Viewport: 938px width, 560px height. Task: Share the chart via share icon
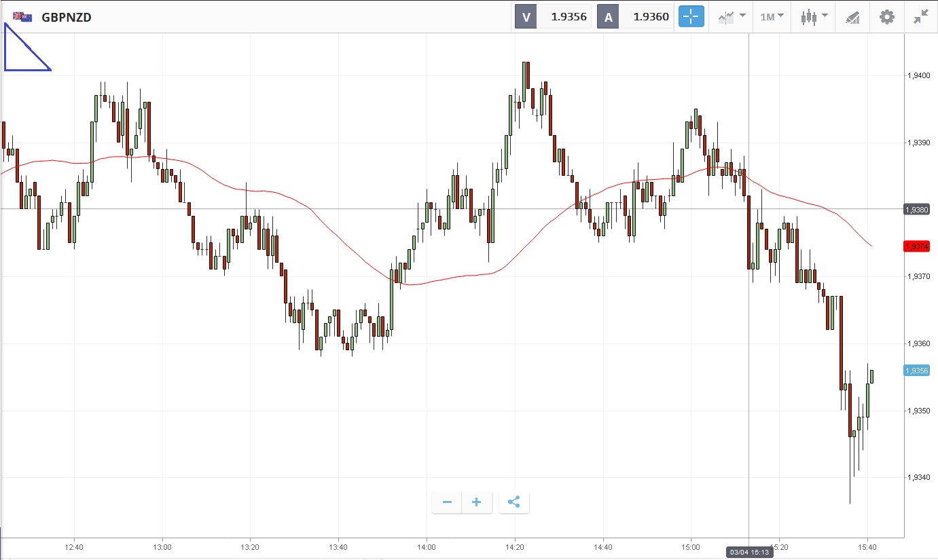coord(514,502)
